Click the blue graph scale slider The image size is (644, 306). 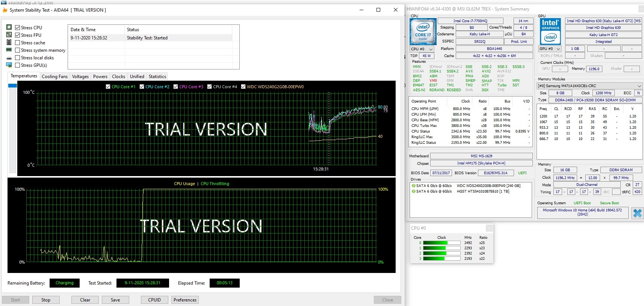(x=12, y=86)
